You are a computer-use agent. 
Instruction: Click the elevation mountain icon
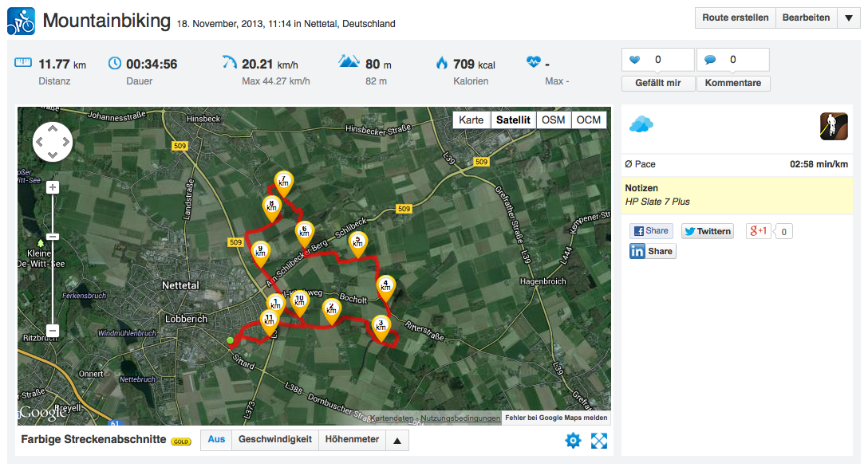click(x=349, y=61)
